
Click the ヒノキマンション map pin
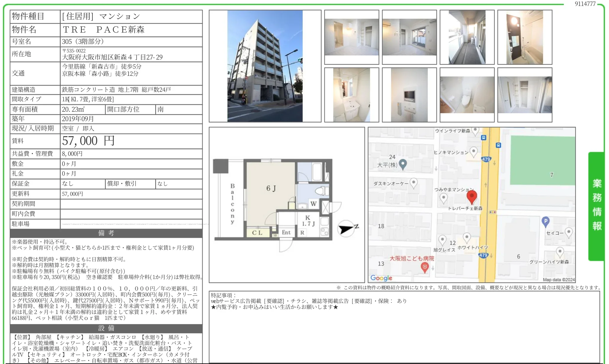[x=474, y=152]
